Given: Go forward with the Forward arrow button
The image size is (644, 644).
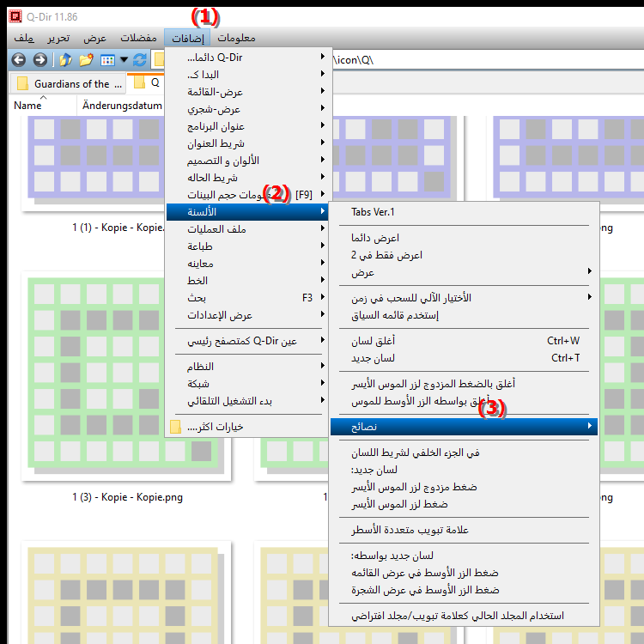Looking at the screenshot, I should tap(39, 60).
